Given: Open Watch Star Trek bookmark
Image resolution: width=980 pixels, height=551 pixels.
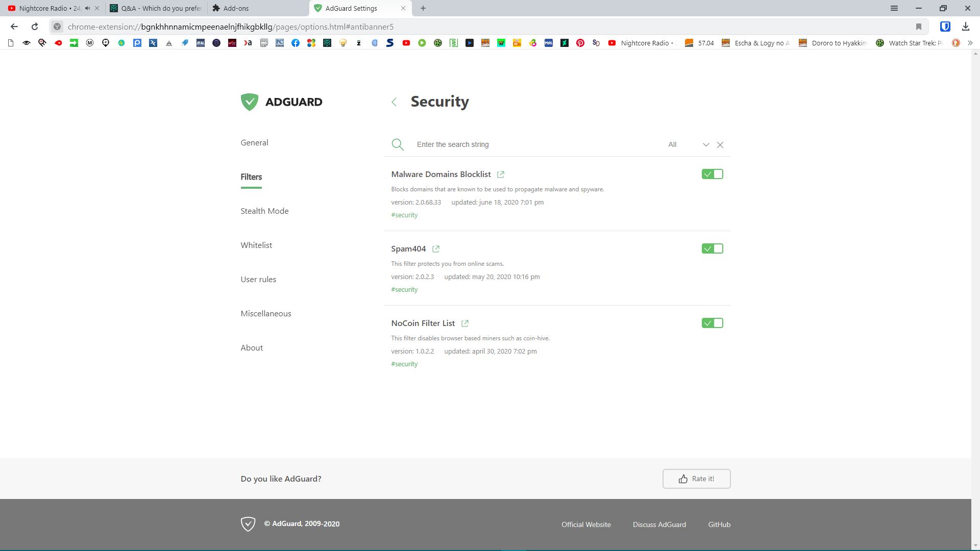Looking at the screenshot, I should pyautogui.click(x=909, y=43).
